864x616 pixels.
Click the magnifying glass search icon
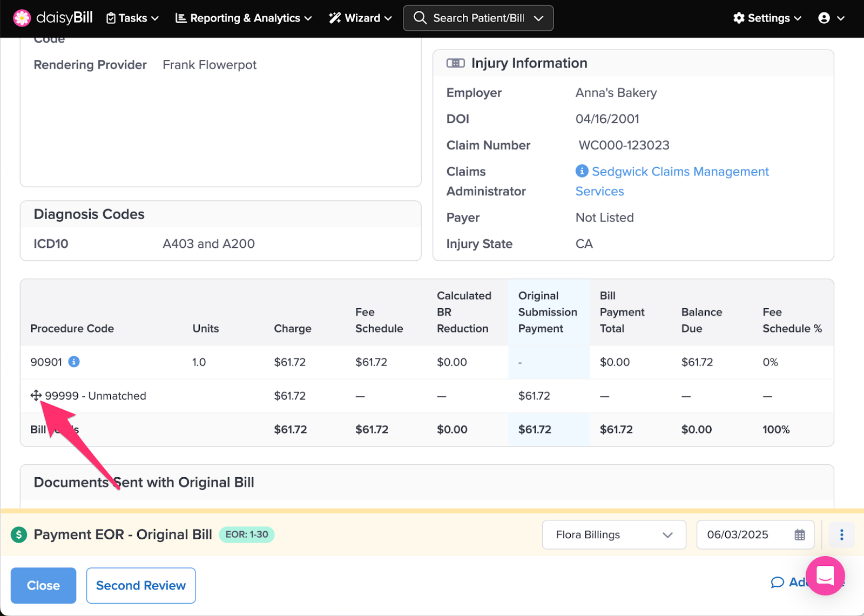click(420, 18)
